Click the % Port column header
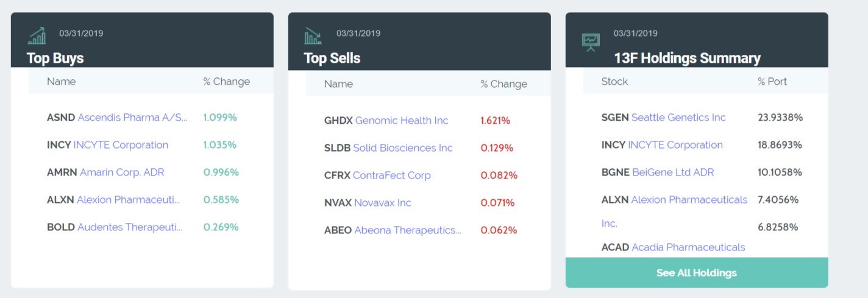 (772, 81)
